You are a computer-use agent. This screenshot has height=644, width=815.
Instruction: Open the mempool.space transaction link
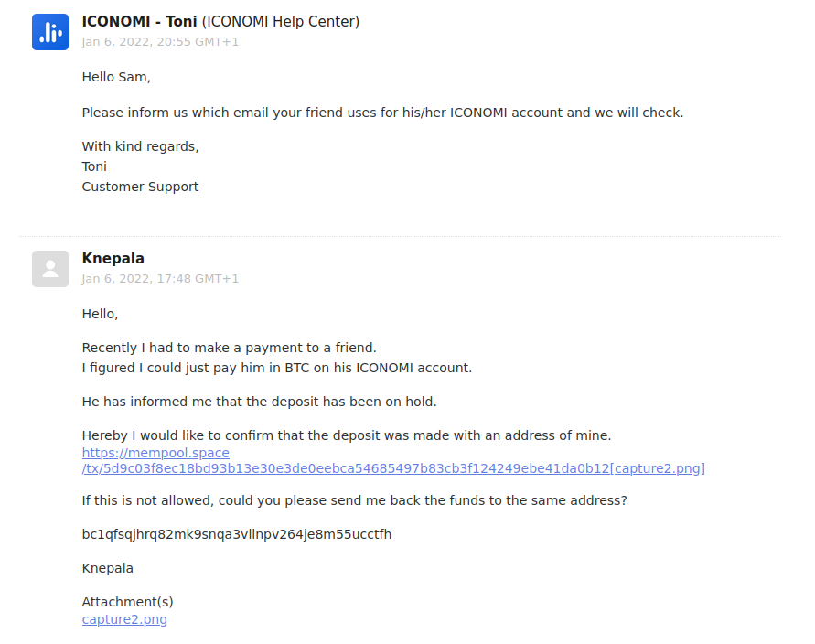[155, 453]
